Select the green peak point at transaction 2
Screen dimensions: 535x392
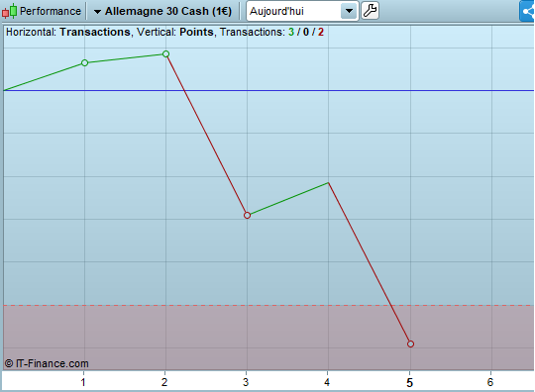165,53
